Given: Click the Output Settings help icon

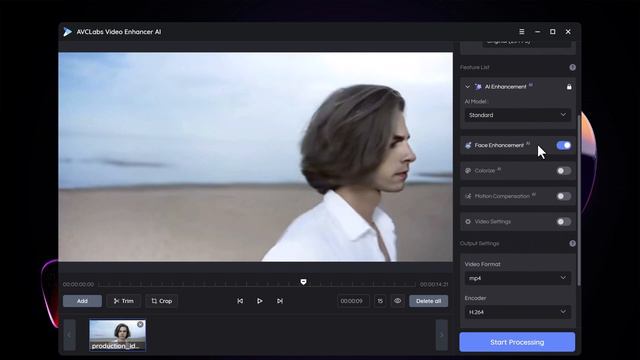Looking at the screenshot, I should 572,243.
